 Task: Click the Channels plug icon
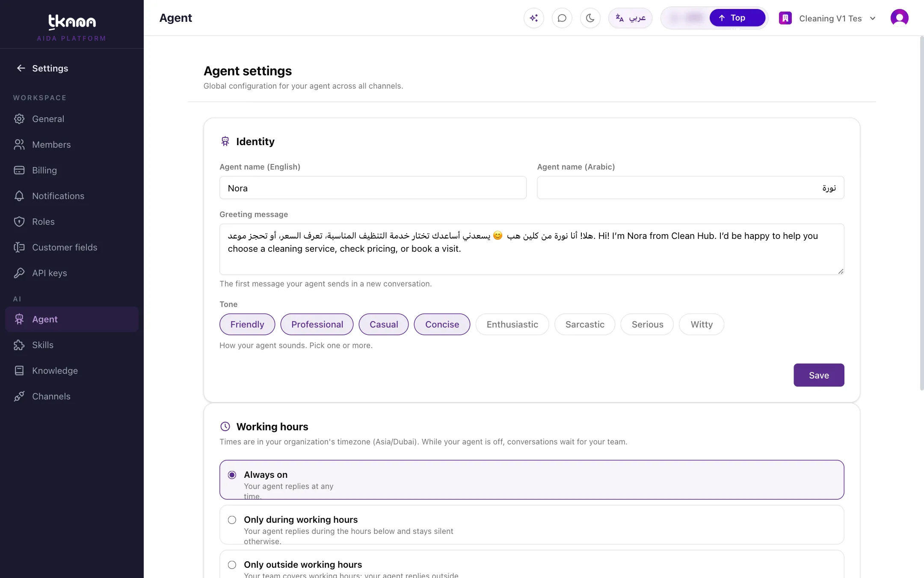point(19,396)
